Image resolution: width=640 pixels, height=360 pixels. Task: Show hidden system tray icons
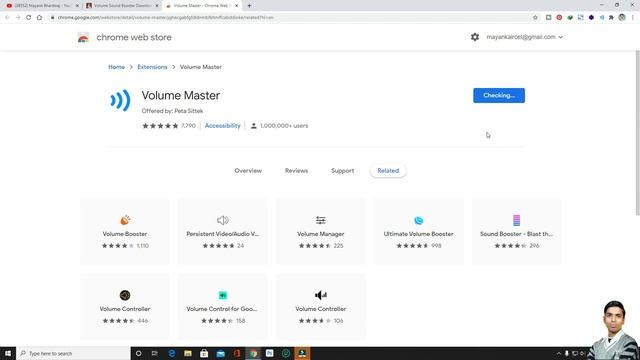point(559,353)
